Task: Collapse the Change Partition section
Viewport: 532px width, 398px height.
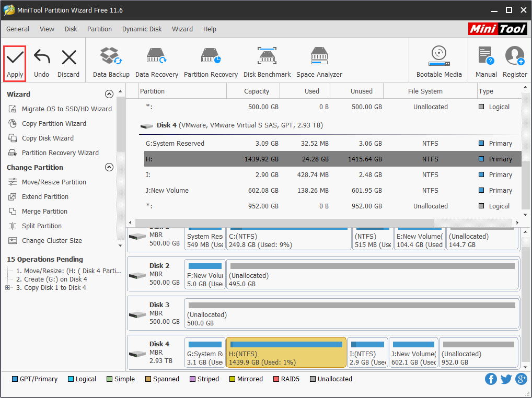Action: 109,168
